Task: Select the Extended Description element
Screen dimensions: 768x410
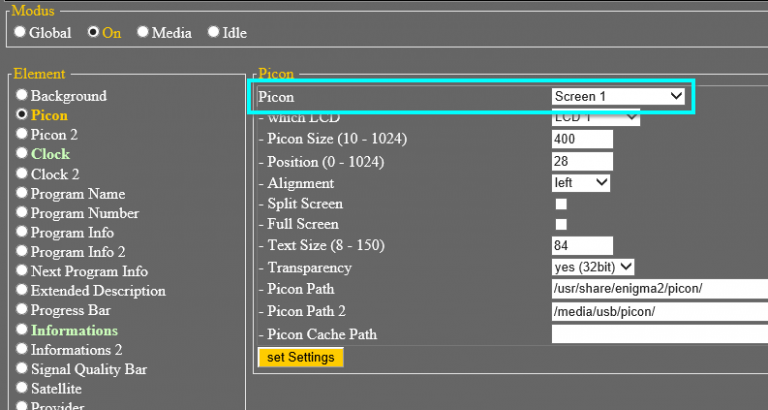Action: 21,291
